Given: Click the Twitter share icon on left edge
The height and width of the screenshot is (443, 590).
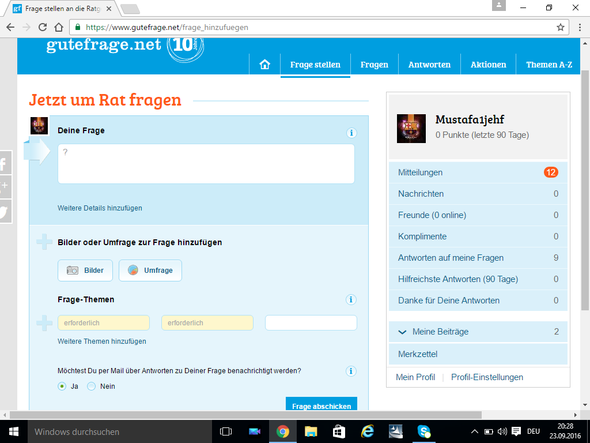Looking at the screenshot, I should 5,212.
